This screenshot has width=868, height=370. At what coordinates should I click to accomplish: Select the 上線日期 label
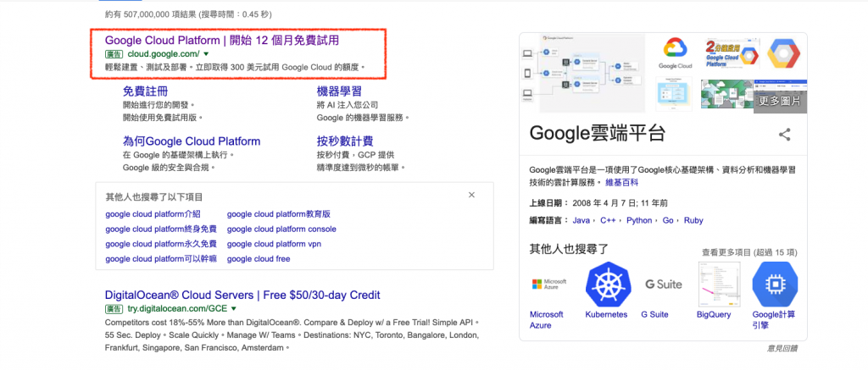tap(549, 202)
